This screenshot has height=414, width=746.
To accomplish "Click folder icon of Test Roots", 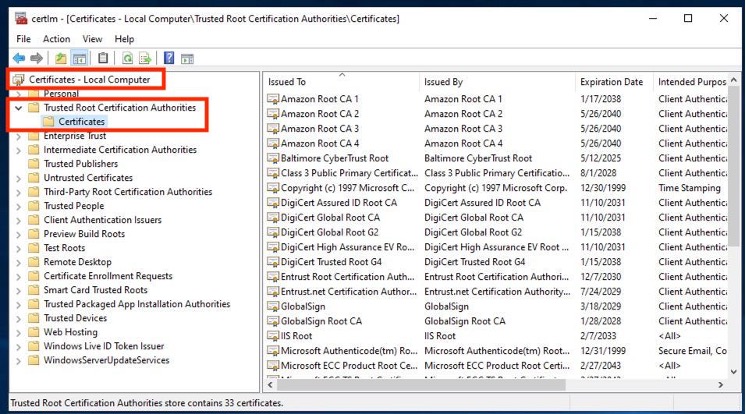I will click(x=33, y=248).
